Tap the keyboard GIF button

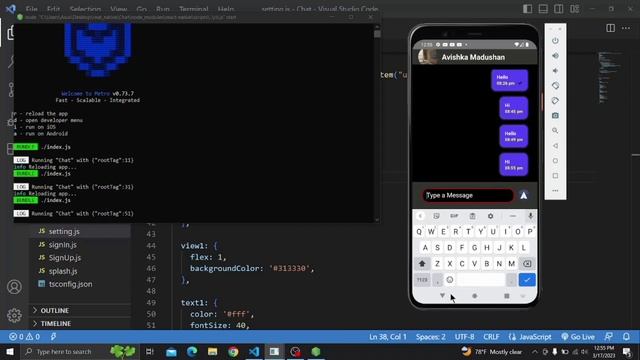pos(454,216)
